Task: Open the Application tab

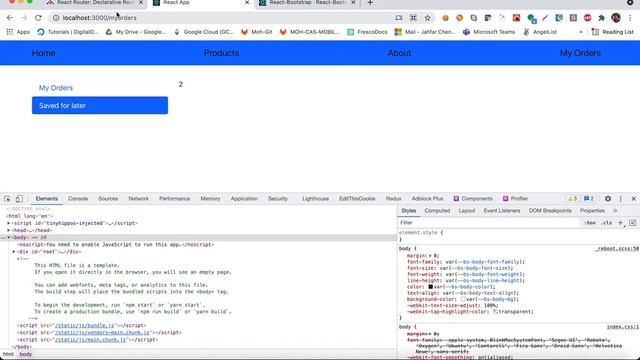Action: point(244,199)
